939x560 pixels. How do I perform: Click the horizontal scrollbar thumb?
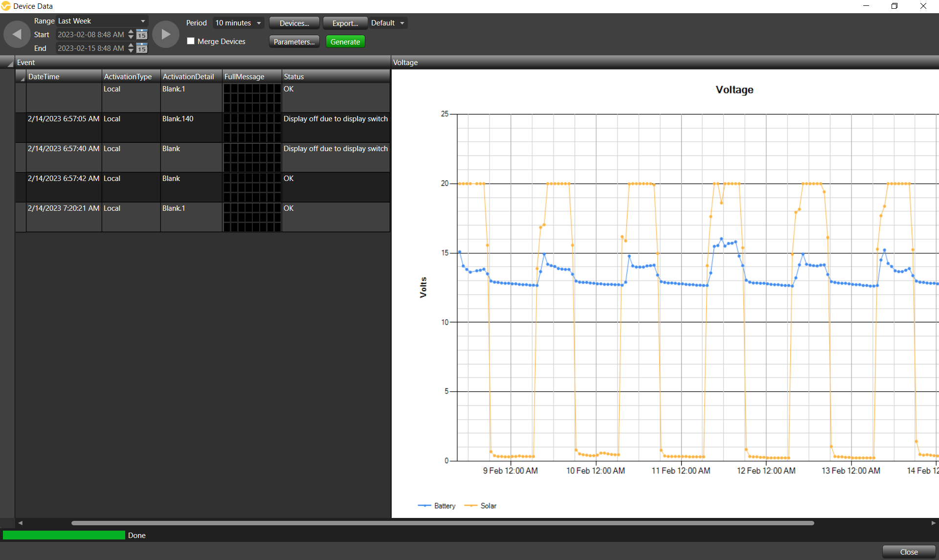(x=443, y=523)
